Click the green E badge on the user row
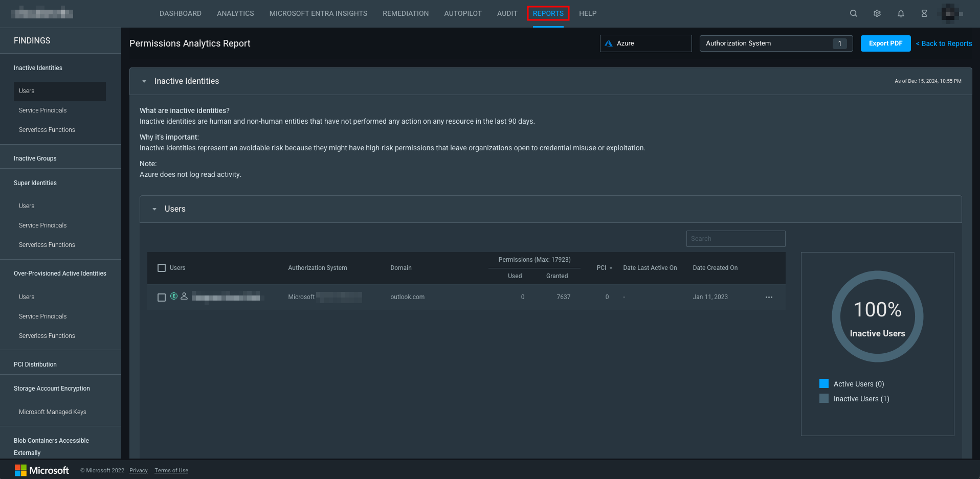Screen dimensions: 980x479 pyautogui.click(x=174, y=296)
